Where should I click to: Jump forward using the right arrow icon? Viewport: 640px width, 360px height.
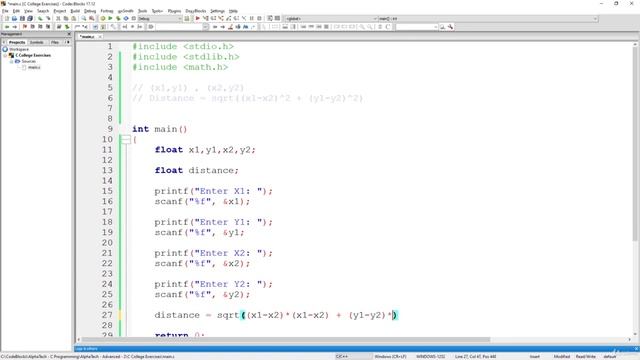[15, 27]
